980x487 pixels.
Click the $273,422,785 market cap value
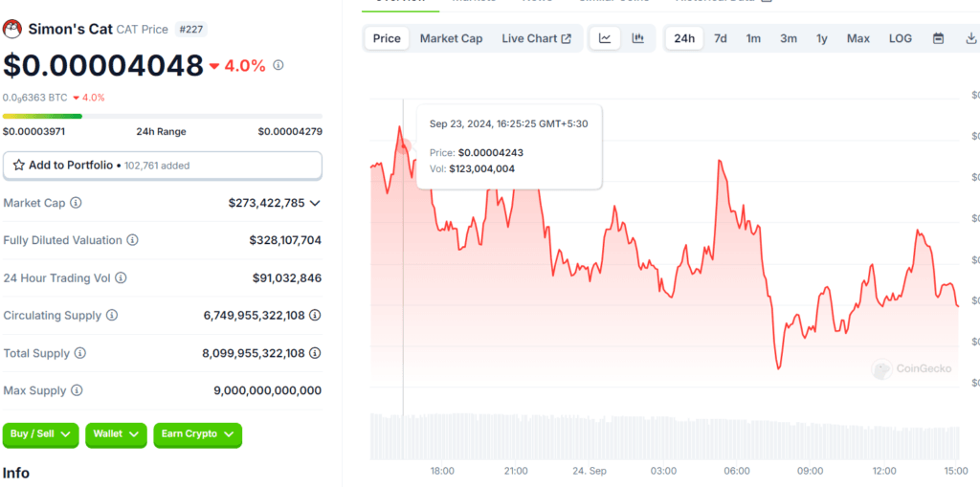click(267, 203)
